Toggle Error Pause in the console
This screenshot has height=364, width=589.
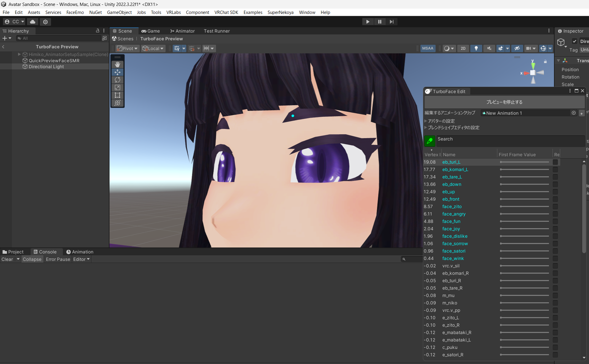pos(58,259)
